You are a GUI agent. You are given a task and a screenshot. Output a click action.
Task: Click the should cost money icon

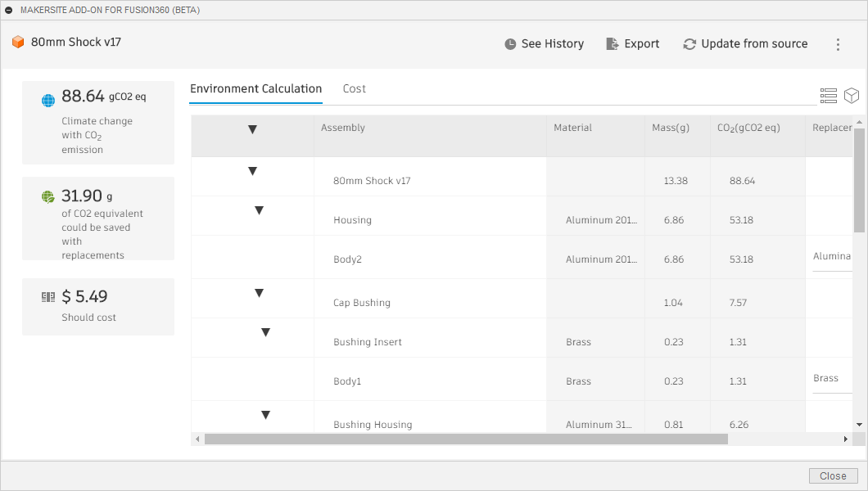click(x=48, y=297)
